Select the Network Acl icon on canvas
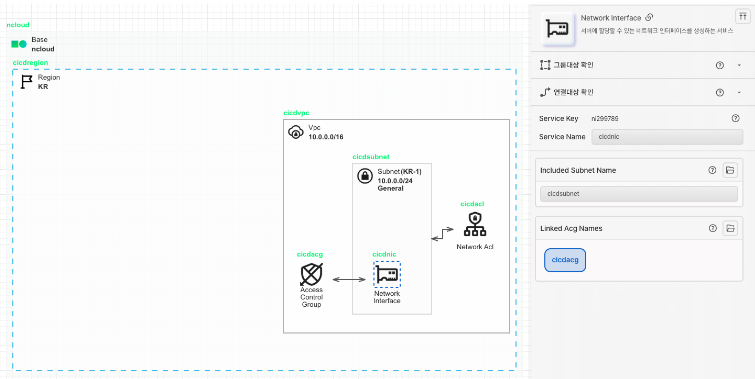Screen dimensions: 755x379 click(475, 224)
